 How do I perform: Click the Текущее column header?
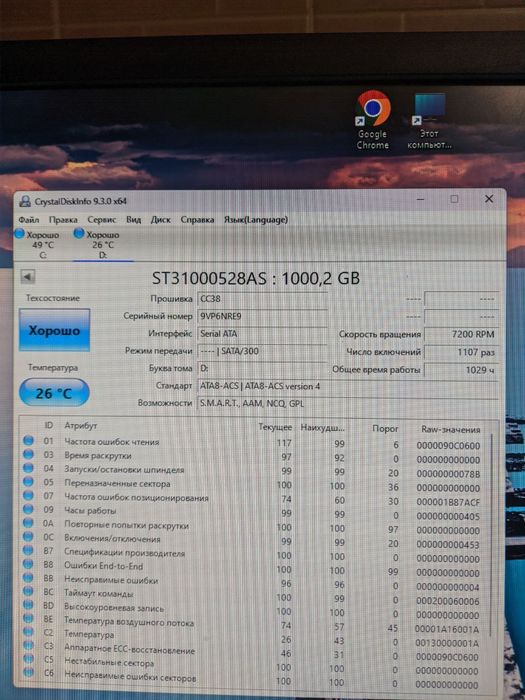pyautogui.click(x=275, y=428)
